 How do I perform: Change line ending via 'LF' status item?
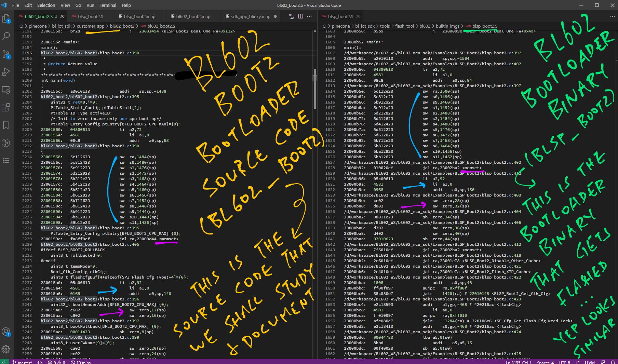coord(577,362)
